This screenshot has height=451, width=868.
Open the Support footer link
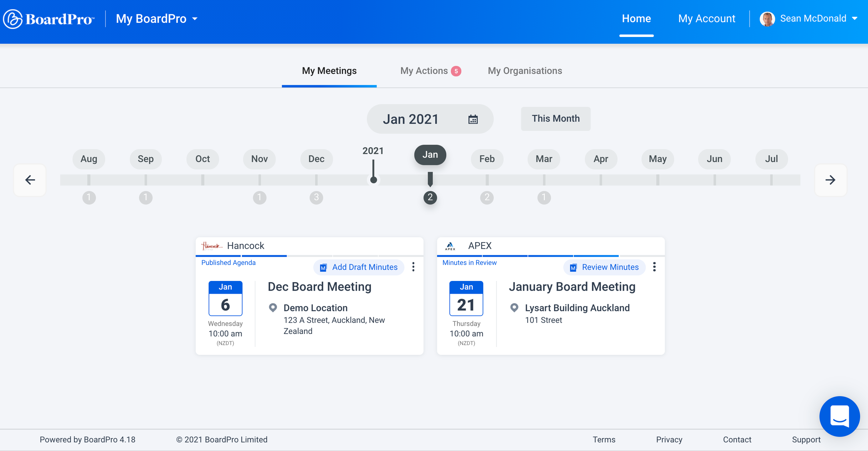[x=806, y=439]
